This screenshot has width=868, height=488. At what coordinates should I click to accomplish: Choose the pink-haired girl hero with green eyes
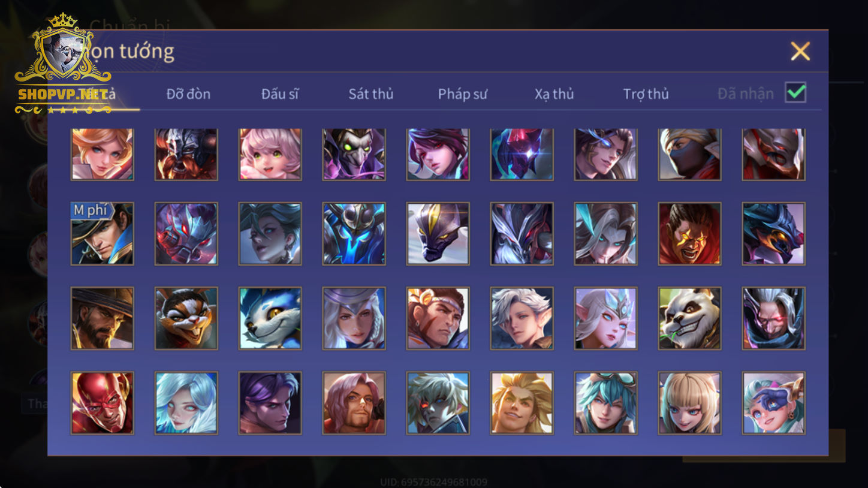point(270,154)
